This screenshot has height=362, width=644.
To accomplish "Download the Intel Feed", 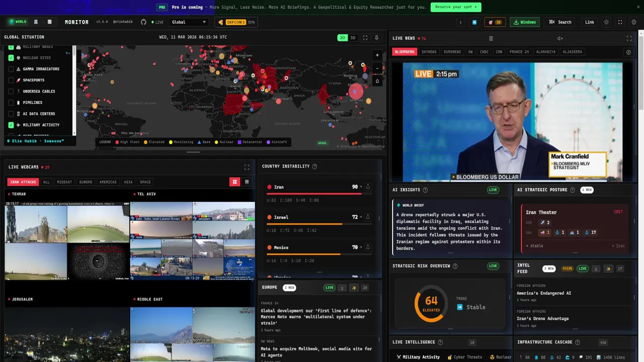I will click(x=596, y=268).
